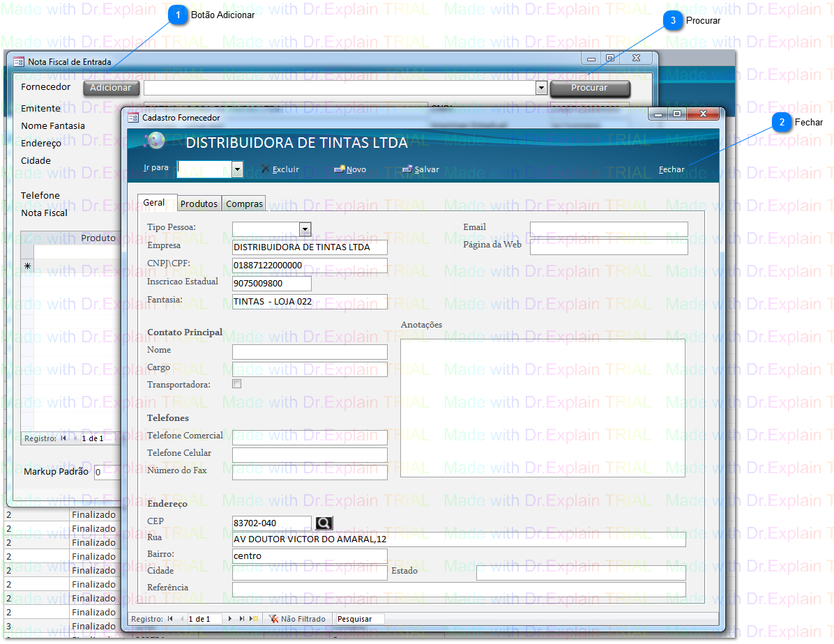Close the Nota Fiscal de Entrada window
The width and height of the screenshot is (834, 644).
(x=636, y=58)
